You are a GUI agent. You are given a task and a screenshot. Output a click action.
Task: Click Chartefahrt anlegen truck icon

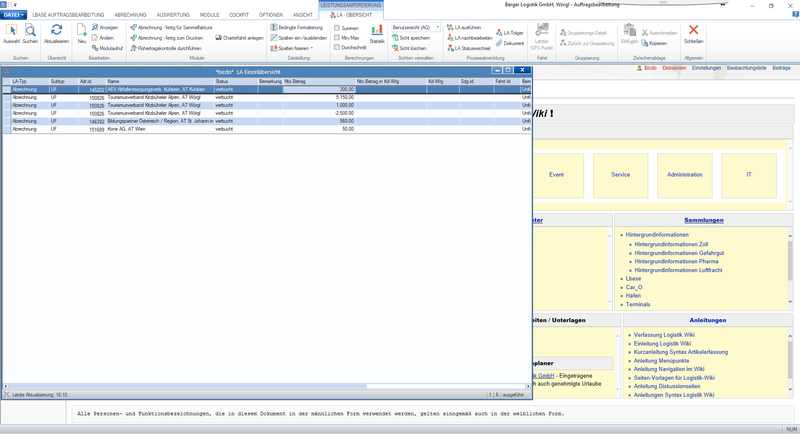218,38
